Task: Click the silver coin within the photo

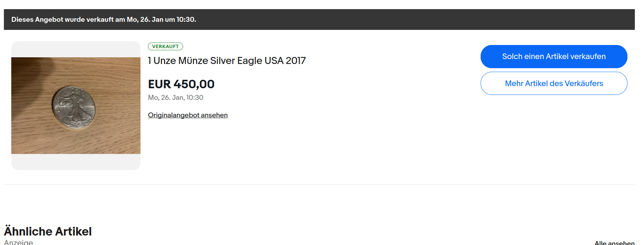Action: [x=74, y=107]
